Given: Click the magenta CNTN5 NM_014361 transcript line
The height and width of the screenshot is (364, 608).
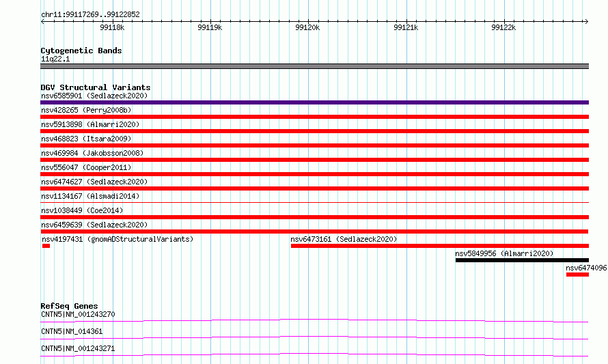Looking at the screenshot, I should click(314, 337).
